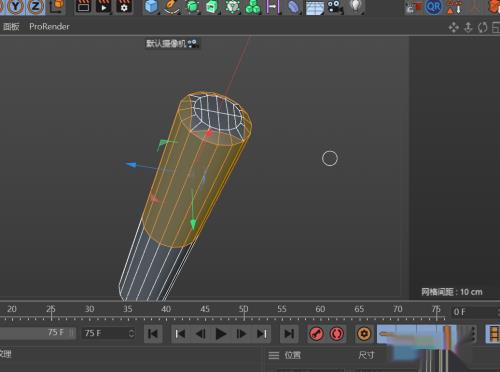Image resolution: width=500 pixels, height=372 pixels.
Task: Select the blue cube primitive tool
Action: [151, 7]
